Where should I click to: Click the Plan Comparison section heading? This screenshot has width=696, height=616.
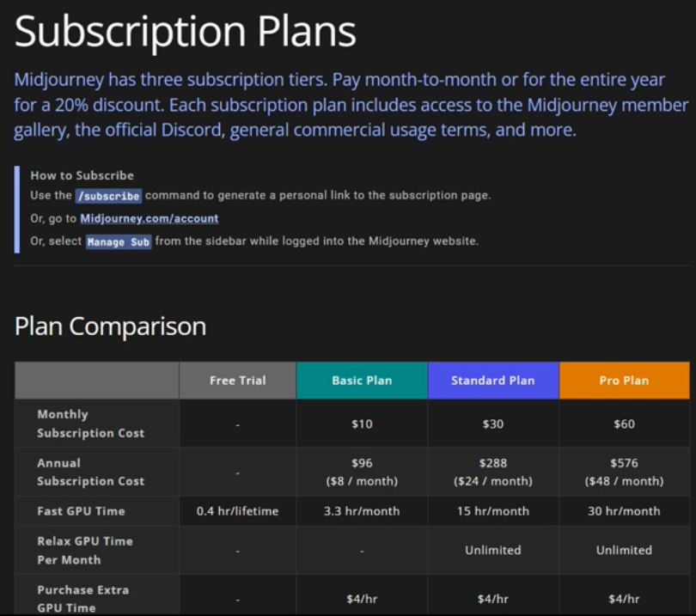pyautogui.click(x=110, y=326)
